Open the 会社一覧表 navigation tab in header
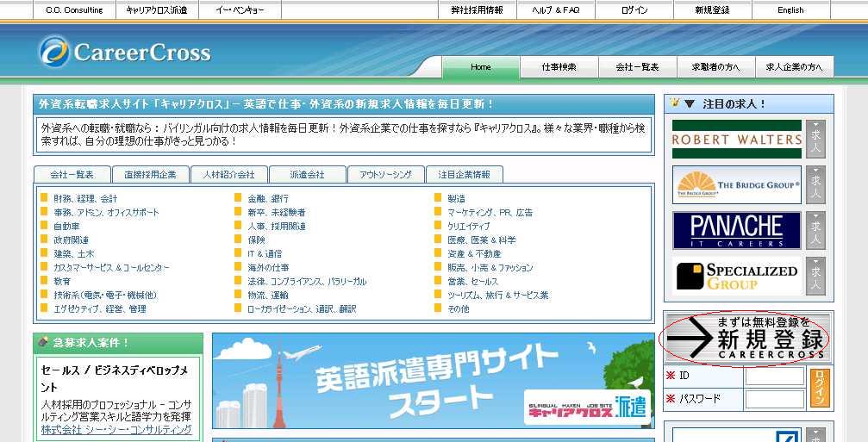 (x=637, y=67)
